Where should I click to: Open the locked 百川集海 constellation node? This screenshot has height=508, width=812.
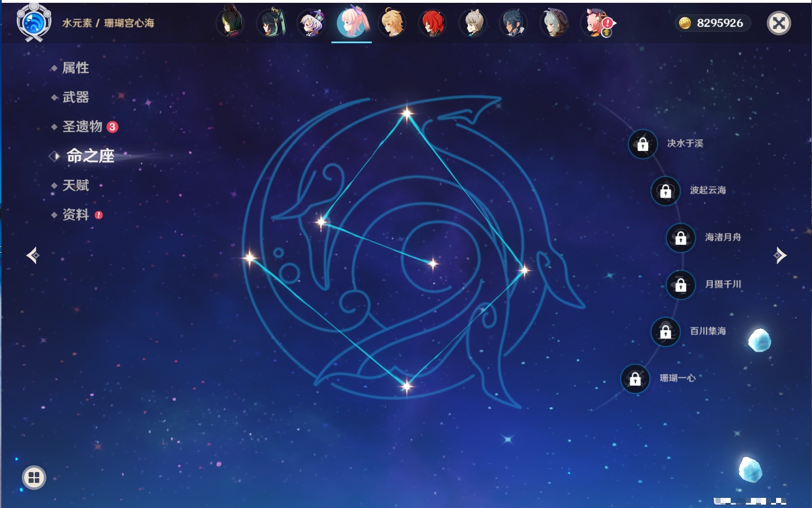click(666, 332)
